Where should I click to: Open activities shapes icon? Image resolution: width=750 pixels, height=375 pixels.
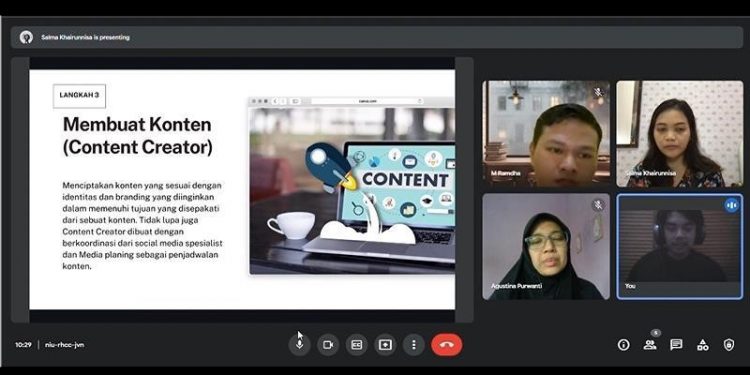tap(702, 345)
